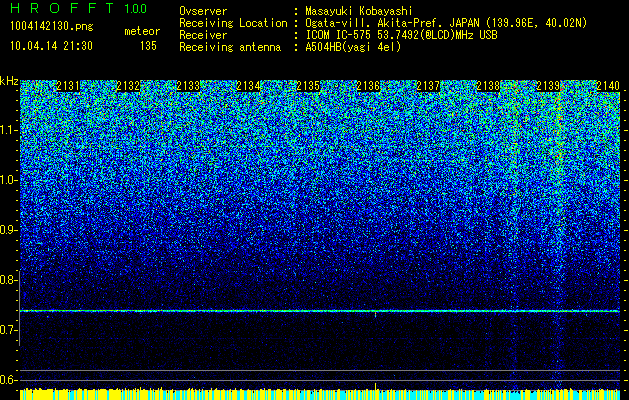Image resolution: width=629 pixels, height=400 pixels.
Task: Click the Receiver label
Action: tap(203, 35)
